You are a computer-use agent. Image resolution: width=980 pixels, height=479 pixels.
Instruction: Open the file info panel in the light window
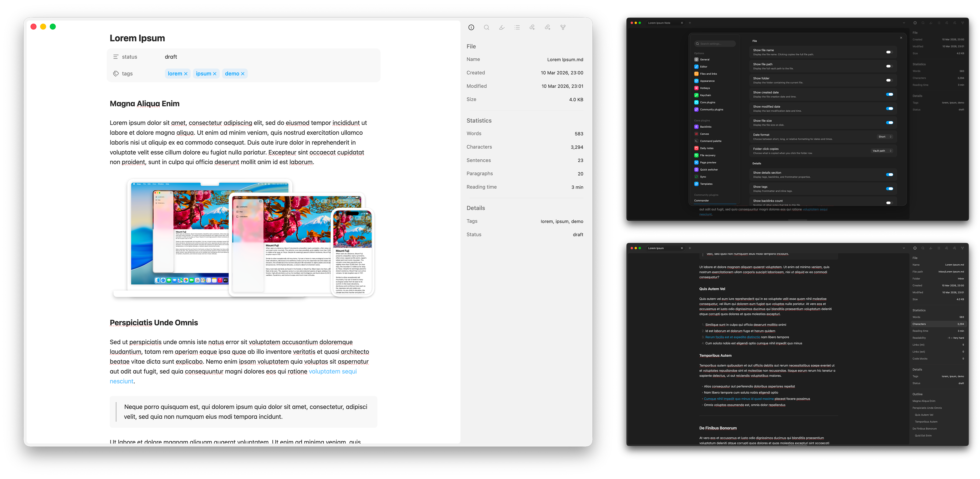(471, 27)
